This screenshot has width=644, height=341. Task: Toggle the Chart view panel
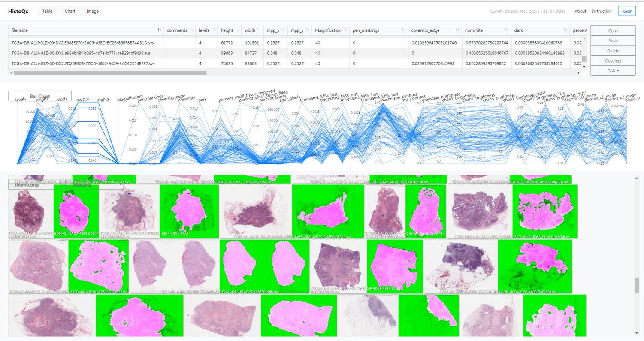pyautogui.click(x=70, y=11)
